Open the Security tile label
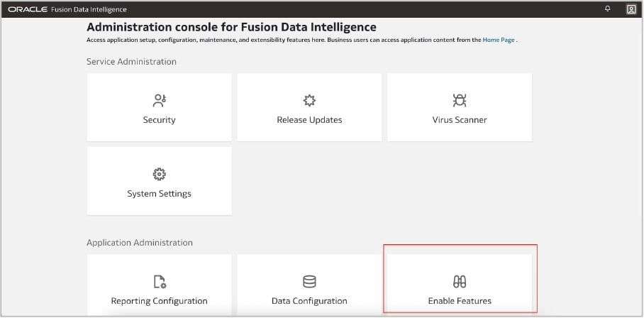The height and width of the screenshot is (318, 644). pos(159,120)
